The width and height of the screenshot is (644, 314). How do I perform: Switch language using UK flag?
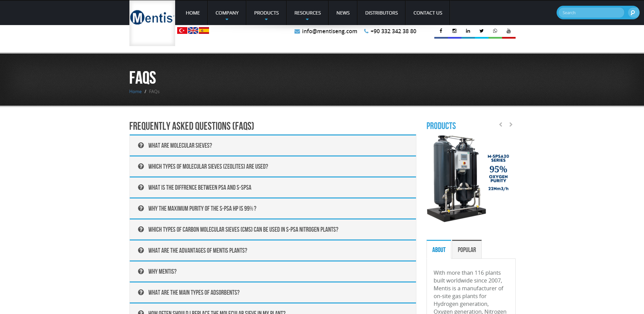click(193, 30)
